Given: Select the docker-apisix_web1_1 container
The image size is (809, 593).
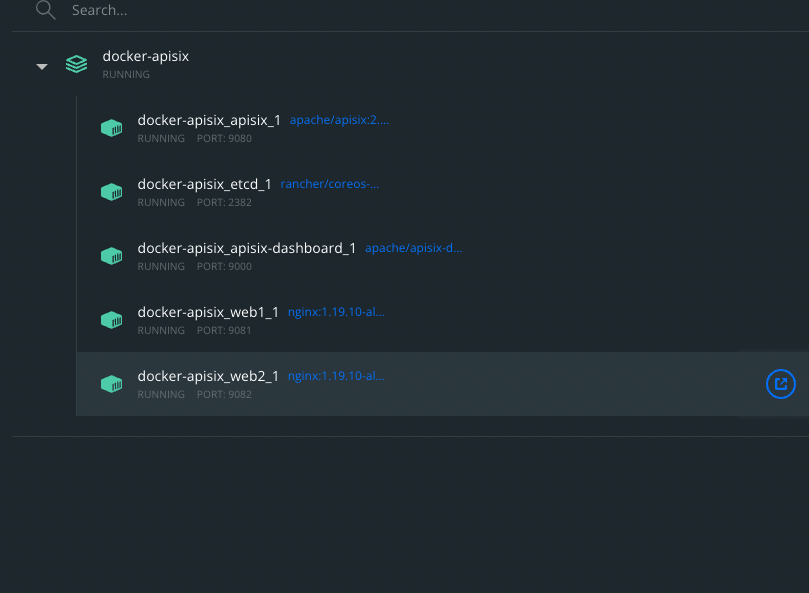Looking at the screenshot, I should 208,312.
